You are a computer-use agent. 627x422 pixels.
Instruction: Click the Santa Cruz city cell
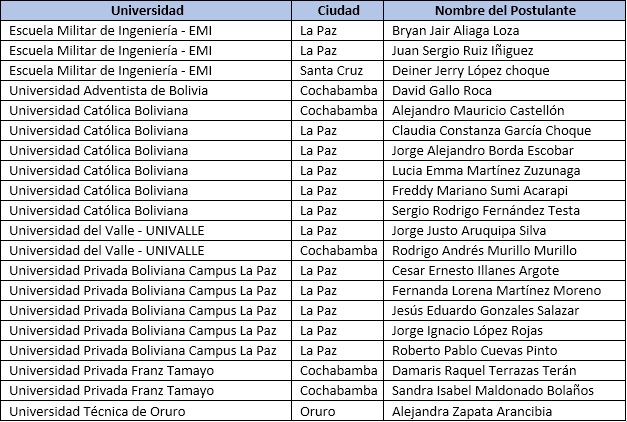point(338,71)
